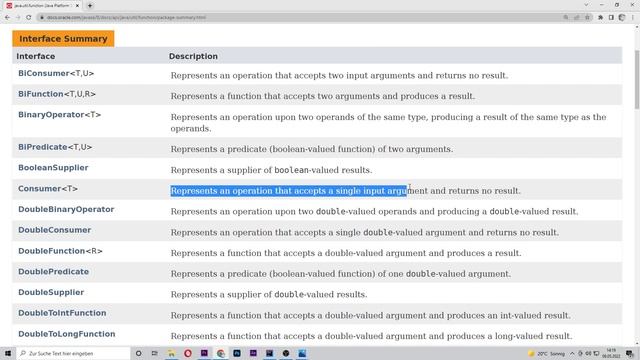The height and width of the screenshot is (360, 640).
Task: Open the tab search chevron in the title bar
Action: (586, 5)
